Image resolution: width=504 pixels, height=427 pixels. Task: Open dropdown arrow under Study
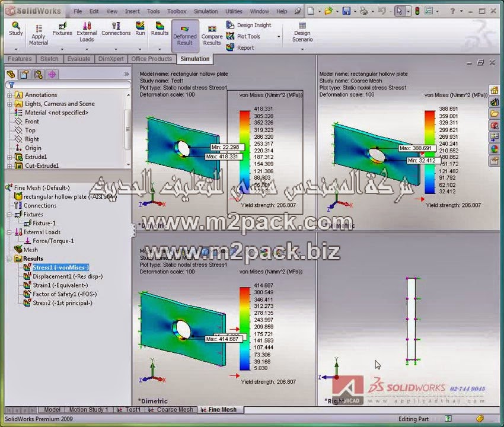pyautogui.click(x=16, y=49)
